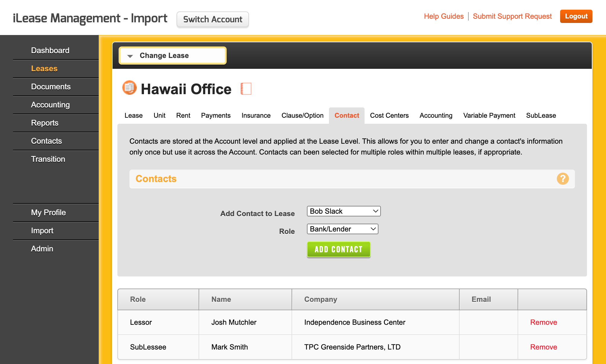606x364 pixels.
Task: Click the Contacts help question mark icon
Action: tap(563, 179)
